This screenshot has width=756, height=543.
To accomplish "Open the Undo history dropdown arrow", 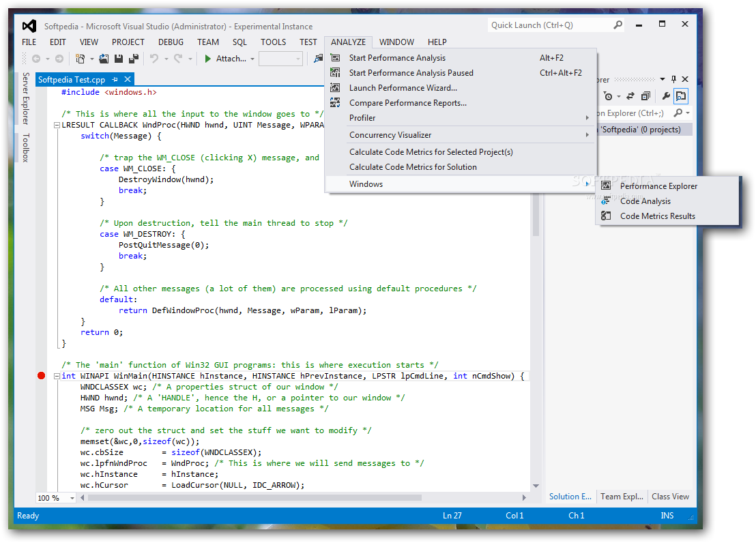I will (x=166, y=59).
